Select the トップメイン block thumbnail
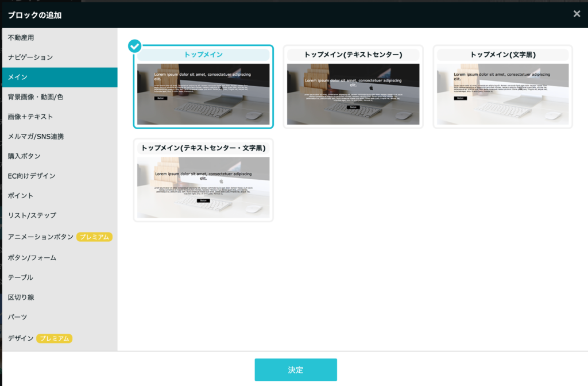 pos(203,94)
